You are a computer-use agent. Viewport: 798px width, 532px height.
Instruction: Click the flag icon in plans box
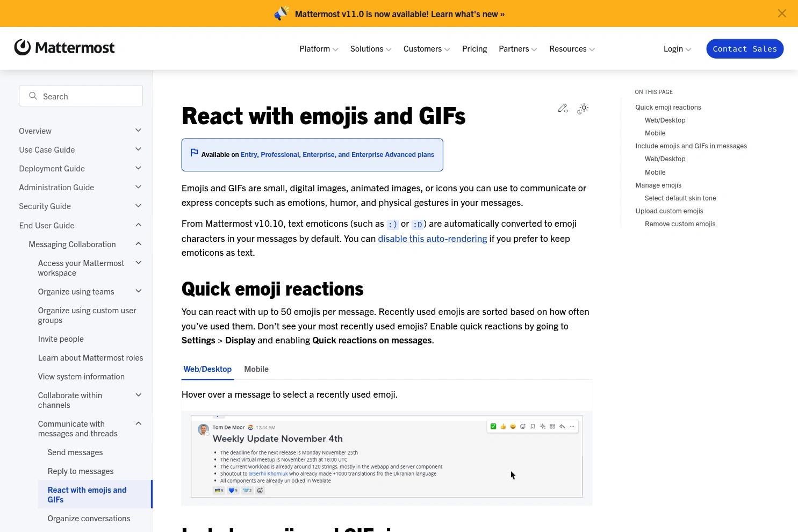click(x=195, y=153)
